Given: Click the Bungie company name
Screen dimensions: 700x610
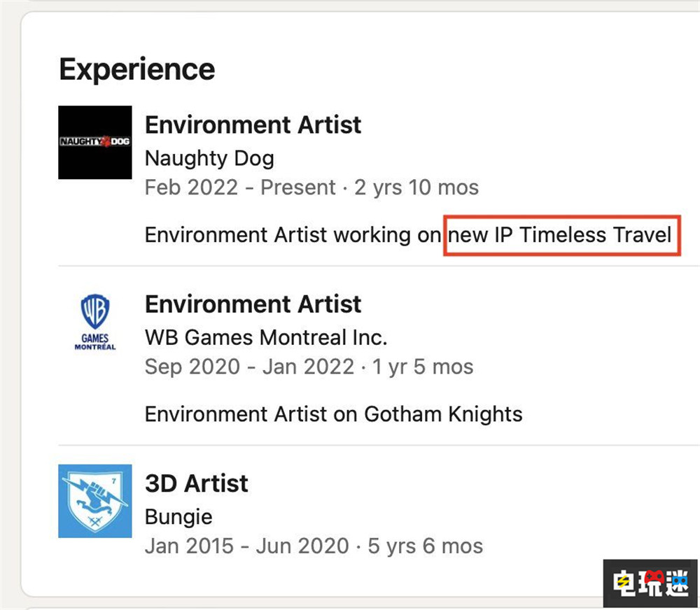Looking at the screenshot, I should [179, 517].
